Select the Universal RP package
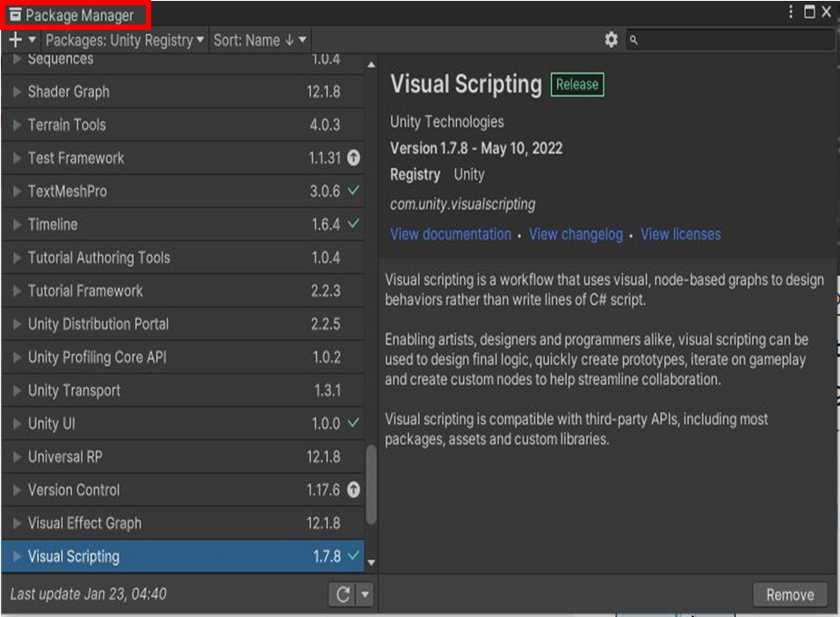The height and width of the screenshot is (617, 840). [183, 457]
